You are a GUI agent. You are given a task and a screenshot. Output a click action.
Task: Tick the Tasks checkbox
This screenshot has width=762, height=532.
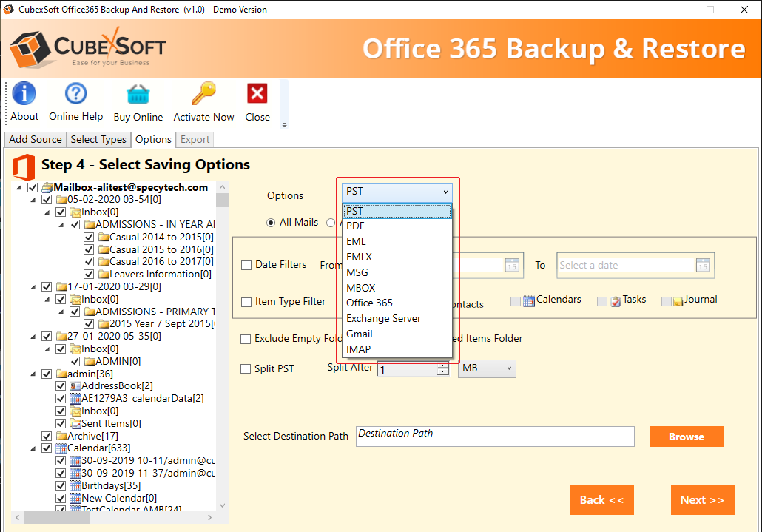(602, 302)
